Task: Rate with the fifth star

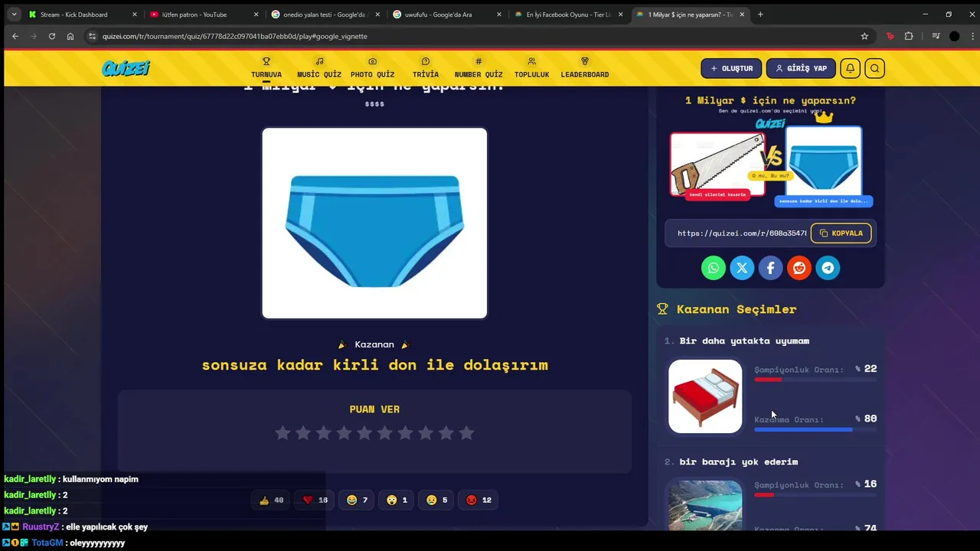Action: (364, 433)
